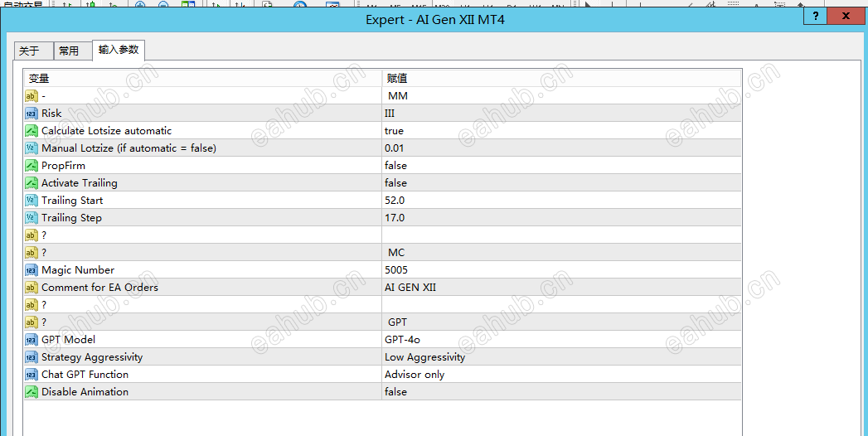This screenshot has height=436, width=868.
Task: Click the GPT Model label
Action: coord(68,340)
